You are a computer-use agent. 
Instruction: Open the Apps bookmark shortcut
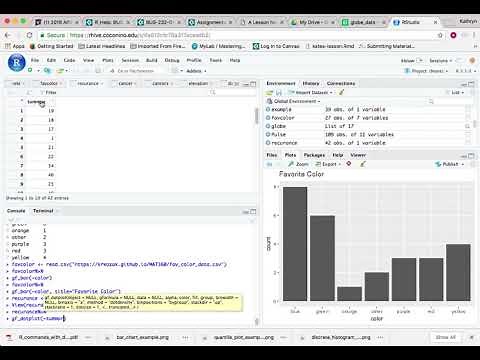[15, 46]
